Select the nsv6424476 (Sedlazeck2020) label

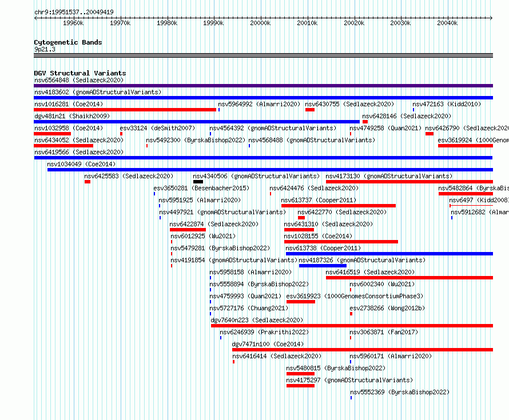point(314,188)
